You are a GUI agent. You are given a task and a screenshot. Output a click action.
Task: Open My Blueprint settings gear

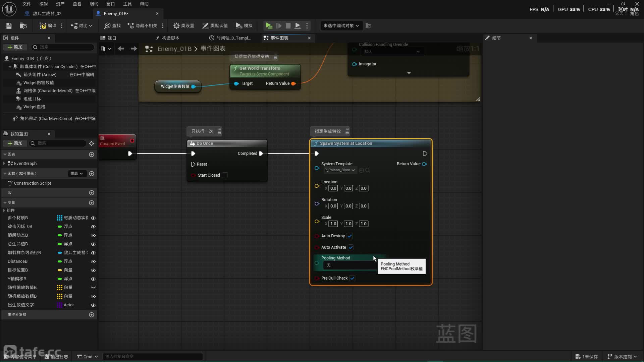[92, 143]
